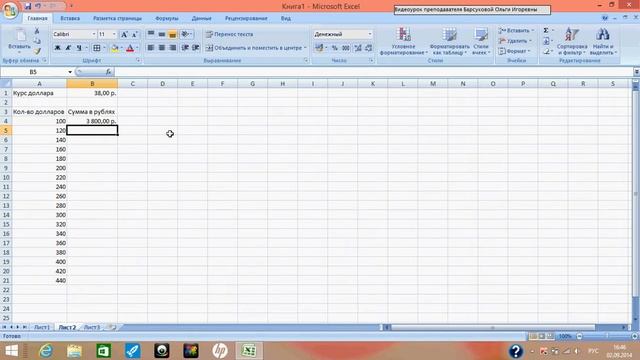The height and width of the screenshot is (360, 640).
Task: Toggle italic К formatting
Action: (x=68, y=48)
